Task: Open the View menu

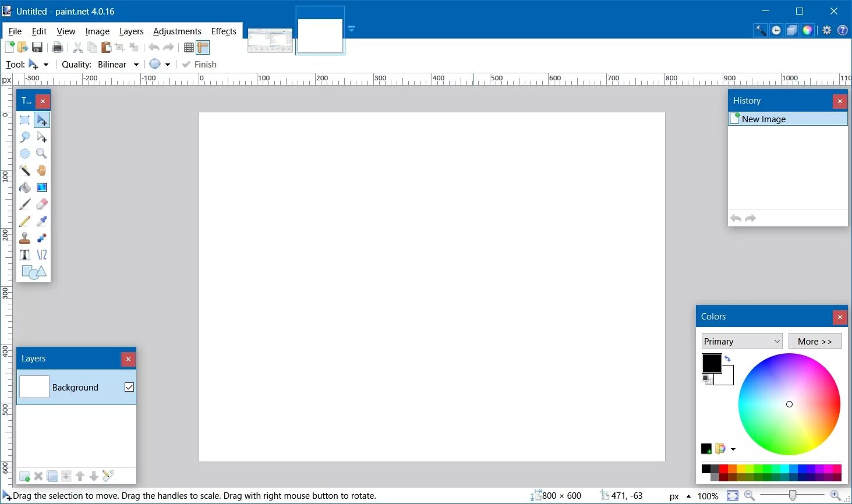Action: click(x=66, y=31)
